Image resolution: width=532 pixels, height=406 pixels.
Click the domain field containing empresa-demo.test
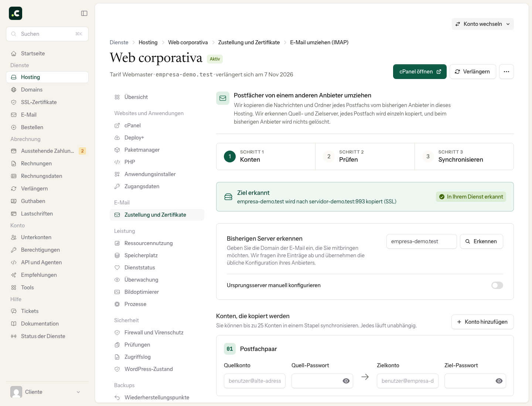(x=422, y=241)
